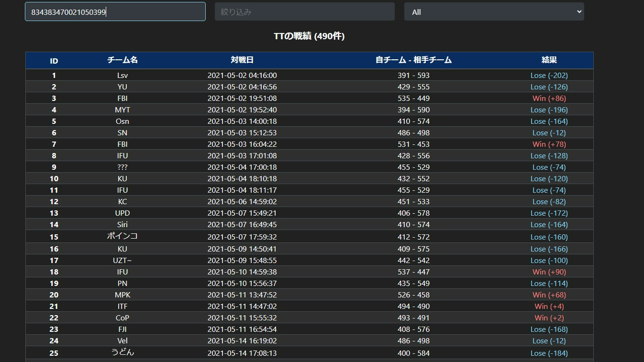
Task: Click result Lose (-128)
Action: click(549, 155)
